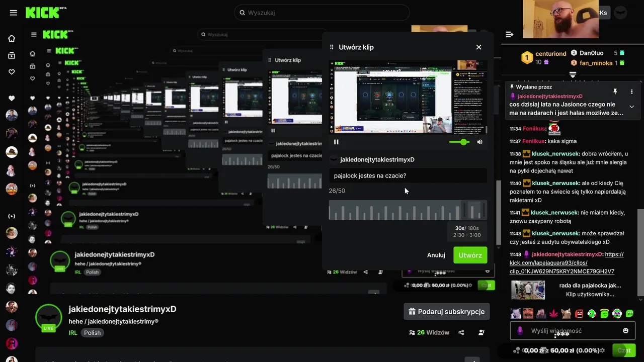Open Dan0luo in the gift leaderboard
Screen dimensions: 644x362
point(591,53)
